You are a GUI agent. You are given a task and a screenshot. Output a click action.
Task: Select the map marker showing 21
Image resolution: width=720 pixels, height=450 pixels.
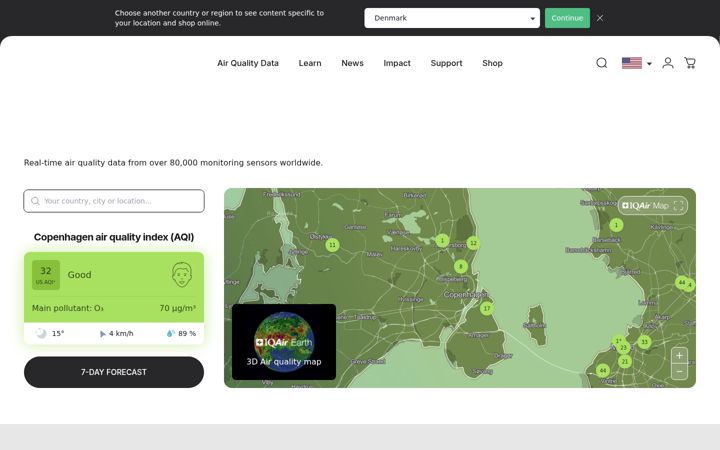[624, 361]
